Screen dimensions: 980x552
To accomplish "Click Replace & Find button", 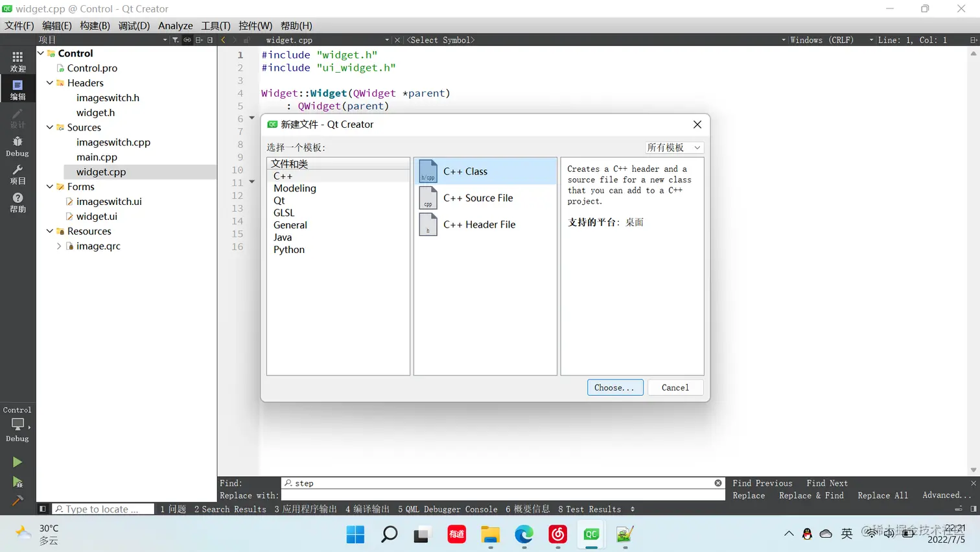I will [811, 496].
